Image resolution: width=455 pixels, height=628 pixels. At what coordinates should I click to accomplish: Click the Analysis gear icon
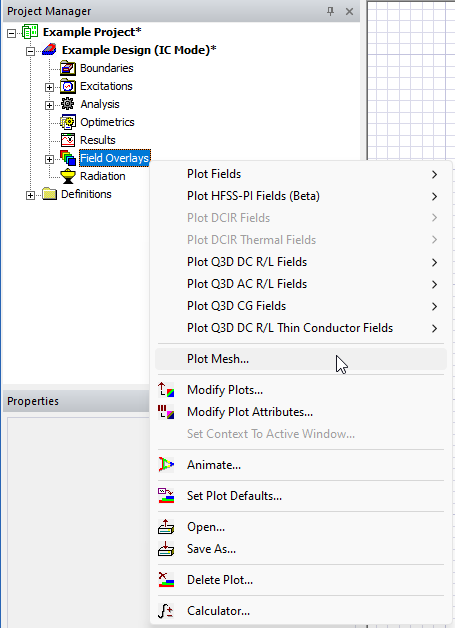click(68, 104)
